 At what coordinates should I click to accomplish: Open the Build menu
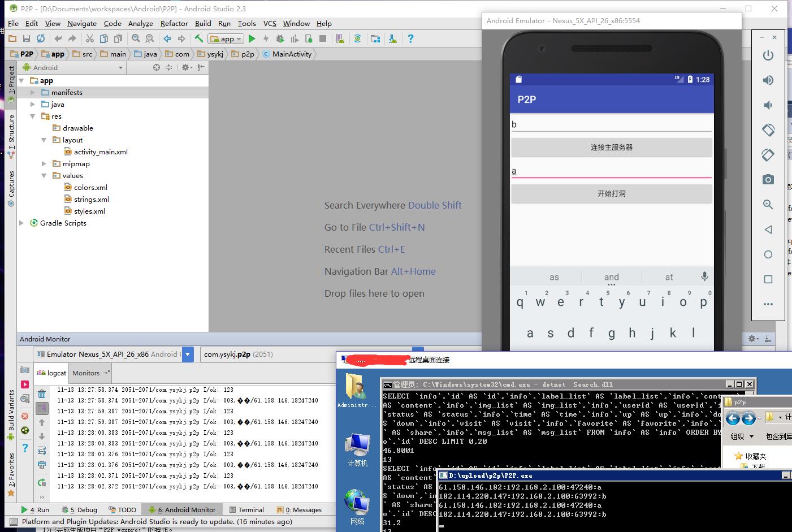point(203,23)
